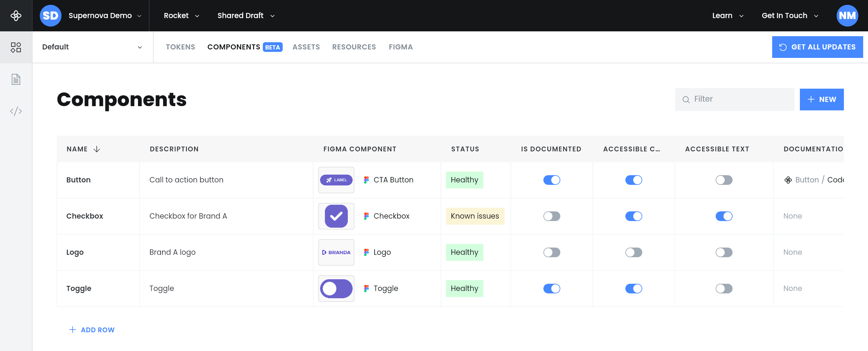Open the Default brand dropdown
This screenshot has width=868, height=351.
coord(92,47)
